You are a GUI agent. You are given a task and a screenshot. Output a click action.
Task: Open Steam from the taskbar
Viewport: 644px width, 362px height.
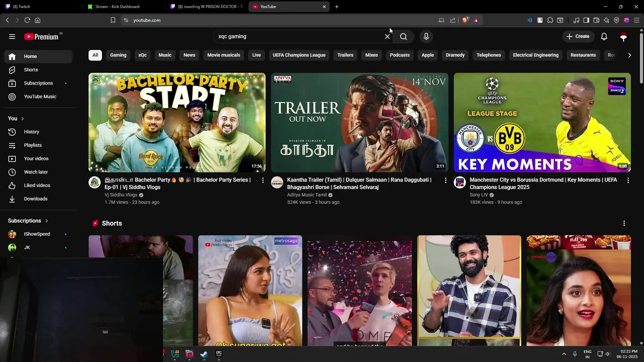(204, 354)
